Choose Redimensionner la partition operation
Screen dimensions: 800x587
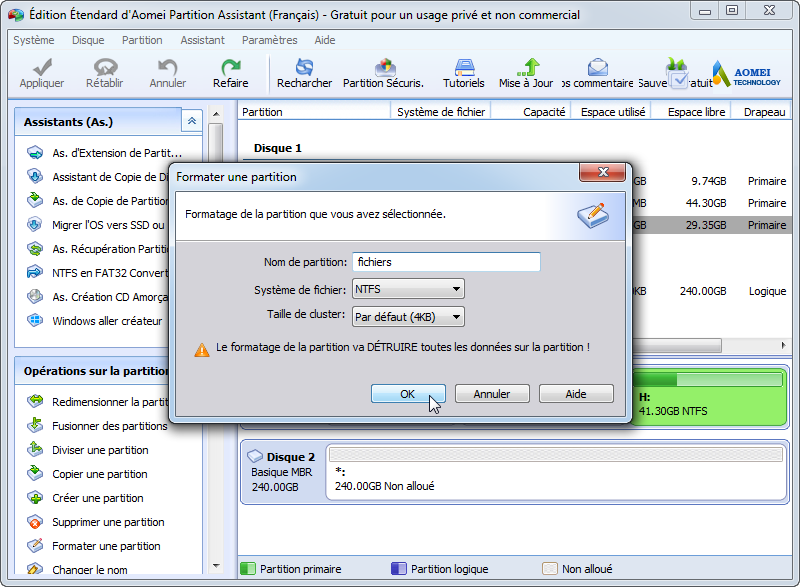98,402
